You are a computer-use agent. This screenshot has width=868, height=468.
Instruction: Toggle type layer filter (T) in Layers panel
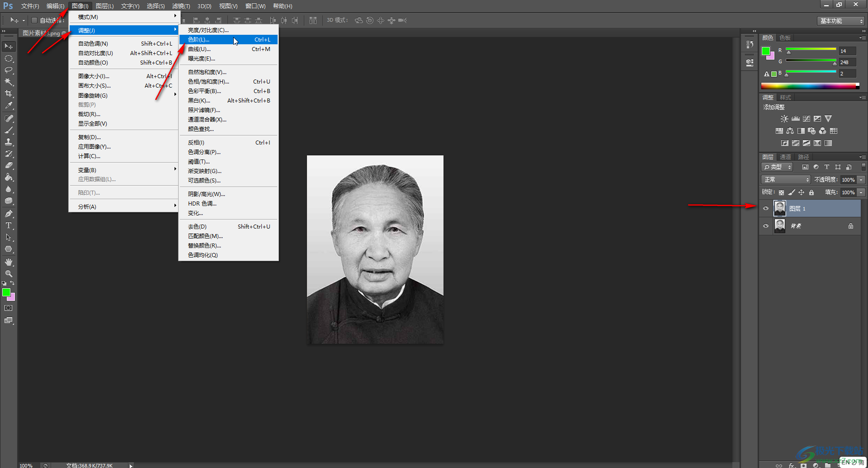[827, 167]
